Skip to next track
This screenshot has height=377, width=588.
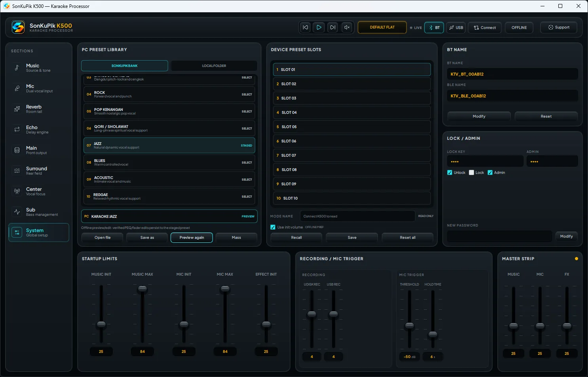(333, 27)
